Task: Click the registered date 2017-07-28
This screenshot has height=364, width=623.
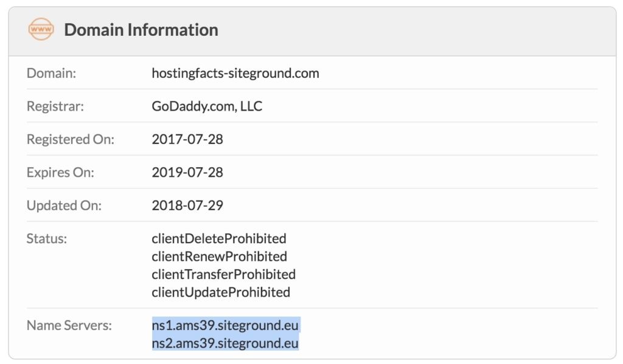Action: click(187, 139)
